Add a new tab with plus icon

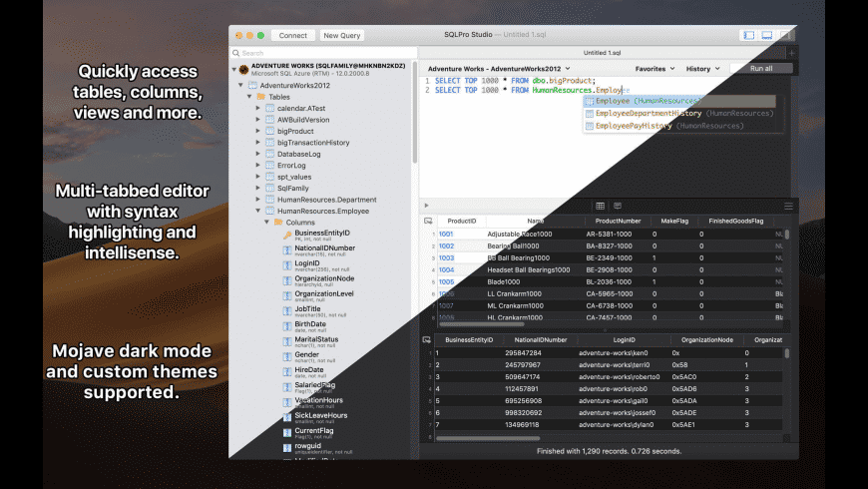(791, 53)
